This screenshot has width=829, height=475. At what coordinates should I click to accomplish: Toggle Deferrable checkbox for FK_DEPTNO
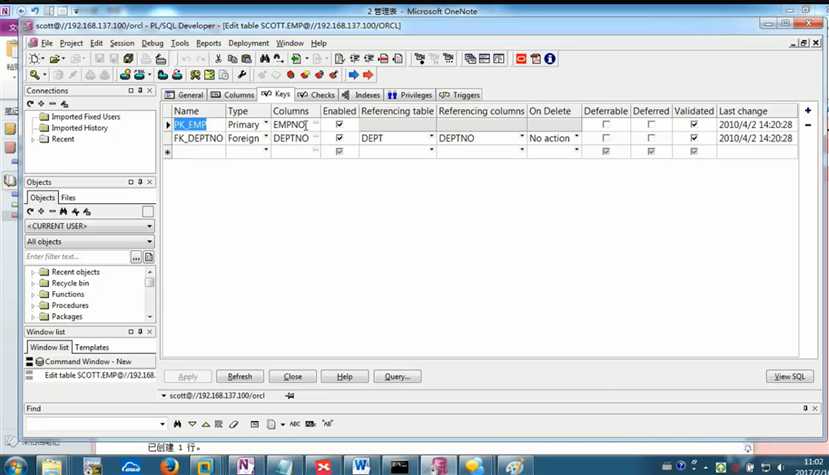coord(606,138)
